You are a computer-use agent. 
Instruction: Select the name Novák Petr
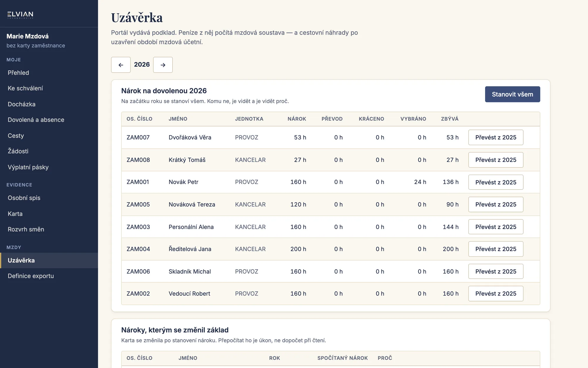tap(183, 182)
